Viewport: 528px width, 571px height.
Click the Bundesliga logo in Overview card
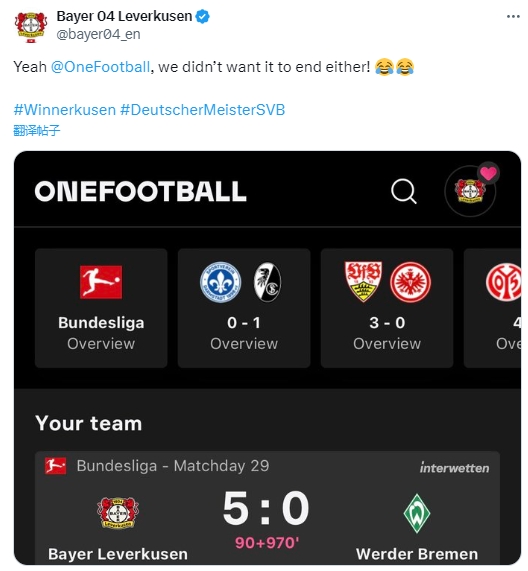pos(101,282)
